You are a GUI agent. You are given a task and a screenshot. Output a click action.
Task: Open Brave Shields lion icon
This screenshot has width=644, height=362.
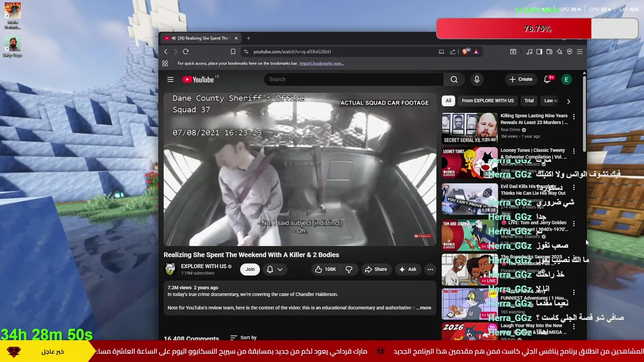pos(465,52)
